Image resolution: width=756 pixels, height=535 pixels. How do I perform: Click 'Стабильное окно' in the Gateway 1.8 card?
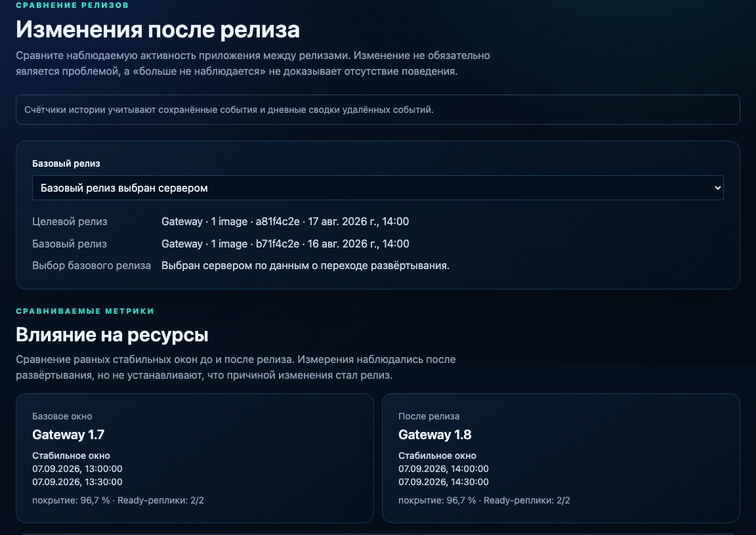(x=437, y=456)
